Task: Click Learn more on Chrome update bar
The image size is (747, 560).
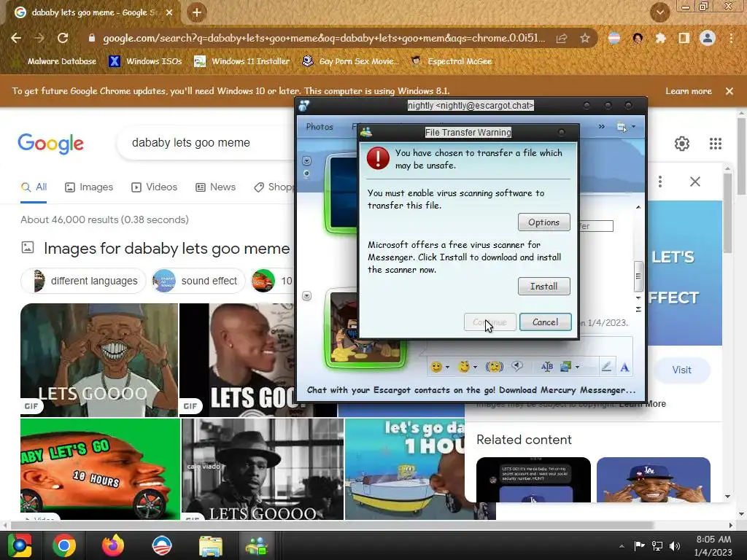Action: tap(689, 91)
